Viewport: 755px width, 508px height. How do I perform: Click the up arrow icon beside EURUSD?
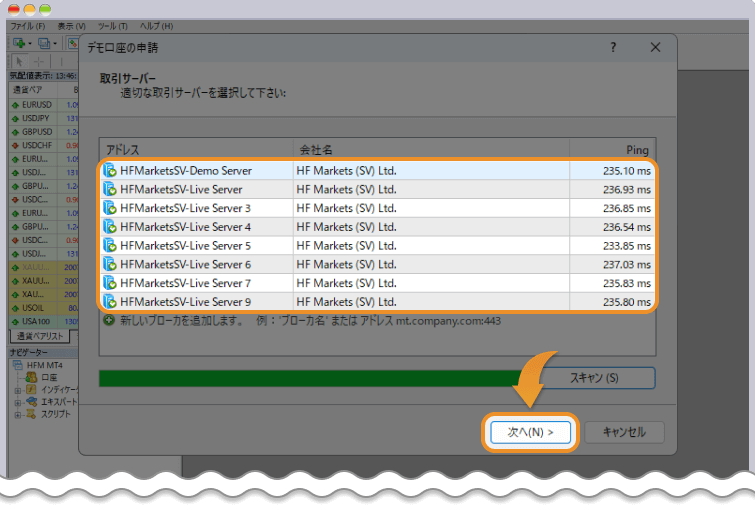pyautogui.click(x=15, y=105)
